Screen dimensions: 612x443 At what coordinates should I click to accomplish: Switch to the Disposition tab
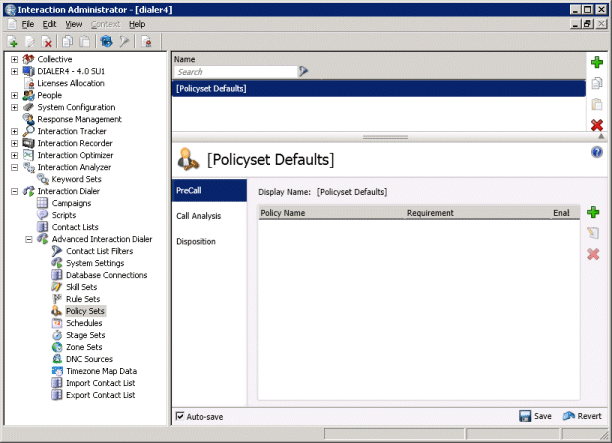195,241
